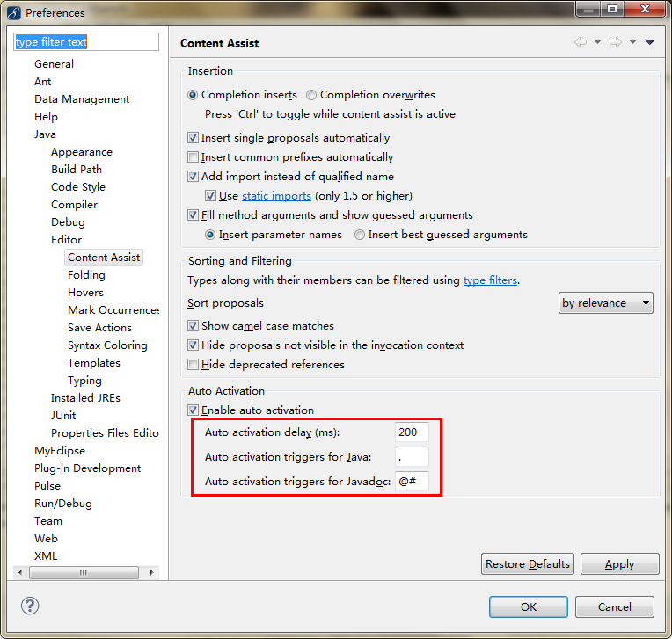Open the static imports link
Viewport: 672px width, 639px height.
point(276,196)
